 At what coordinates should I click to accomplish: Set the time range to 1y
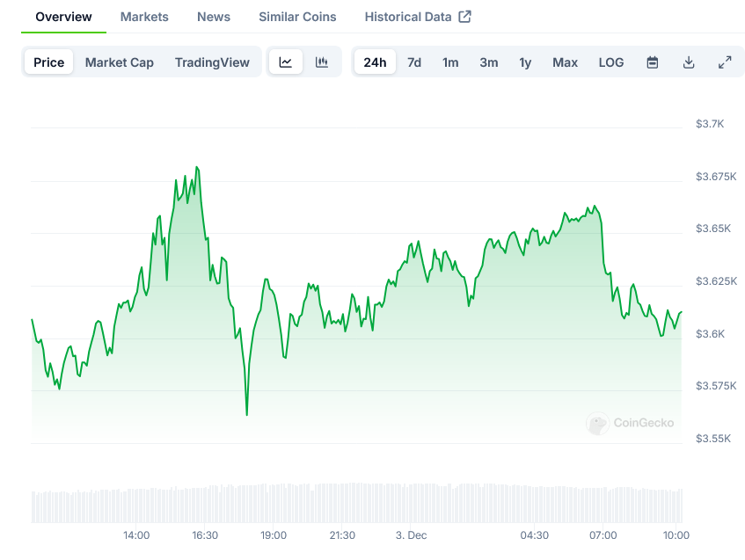click(525, 62)
